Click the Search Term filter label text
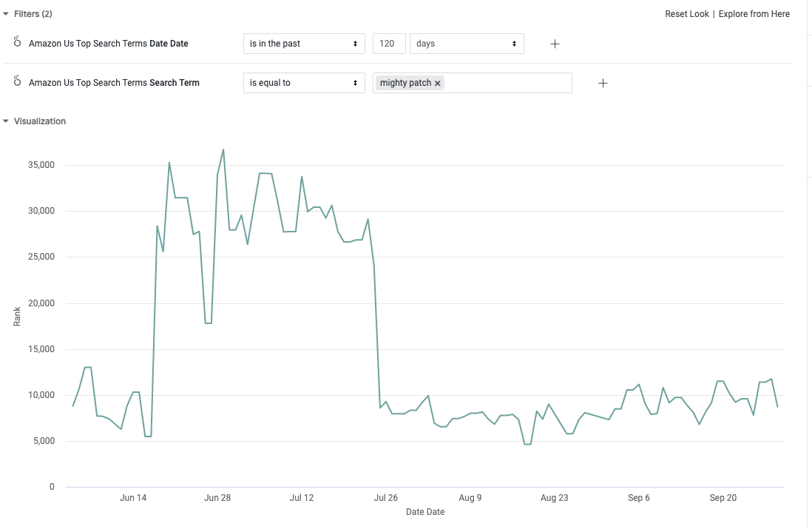 (114, 83)
